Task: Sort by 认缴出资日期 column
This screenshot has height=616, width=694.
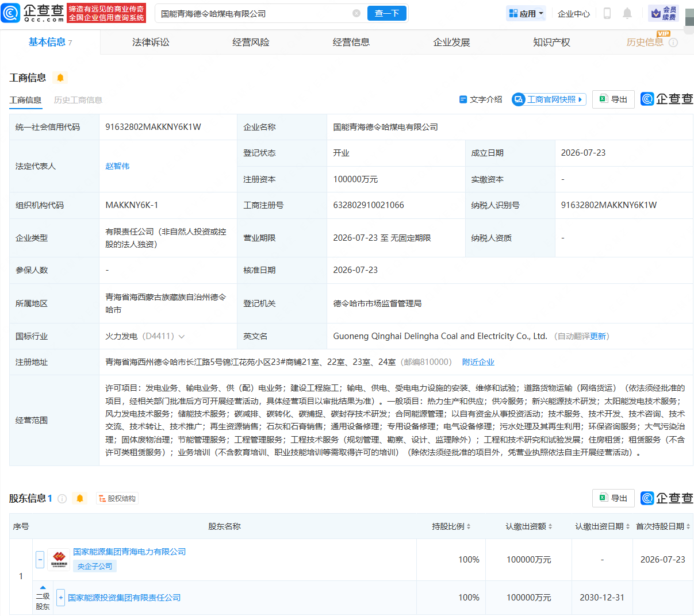Action: (x=627, y=526)
